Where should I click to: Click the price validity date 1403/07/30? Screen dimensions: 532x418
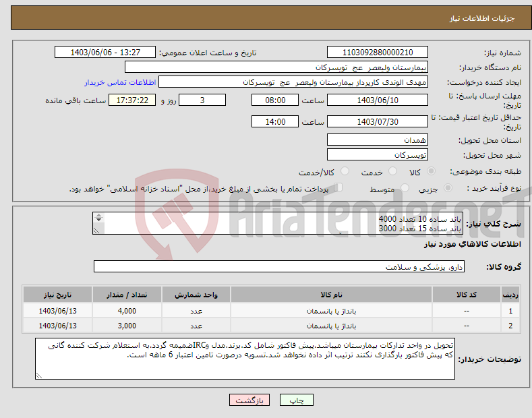pos(378,121)
